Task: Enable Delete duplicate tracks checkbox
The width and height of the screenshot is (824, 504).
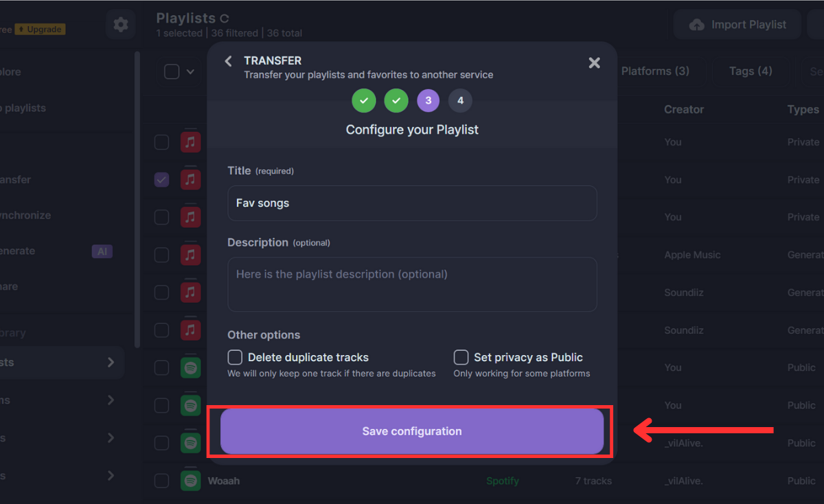Action: coord(236,357)
